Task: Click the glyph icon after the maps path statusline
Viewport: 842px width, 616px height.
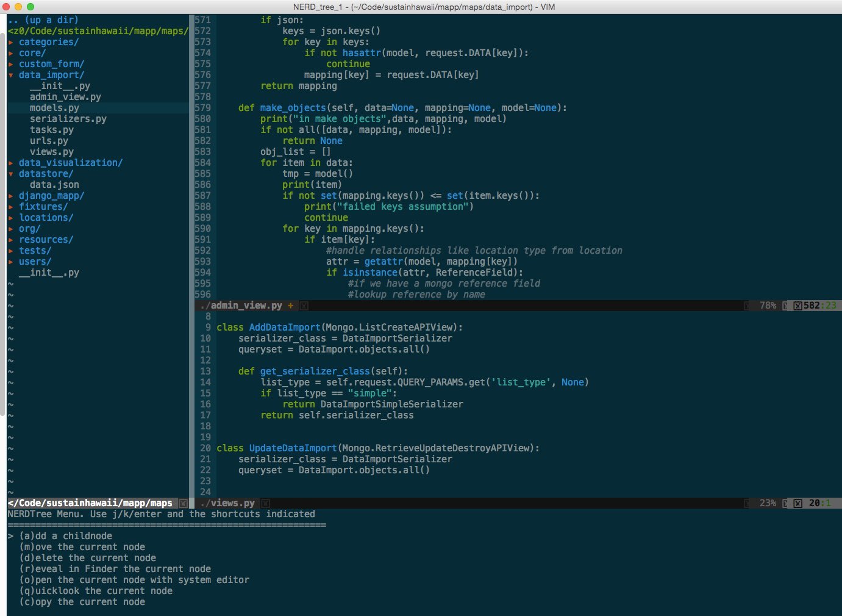Action: coord(182,503)
